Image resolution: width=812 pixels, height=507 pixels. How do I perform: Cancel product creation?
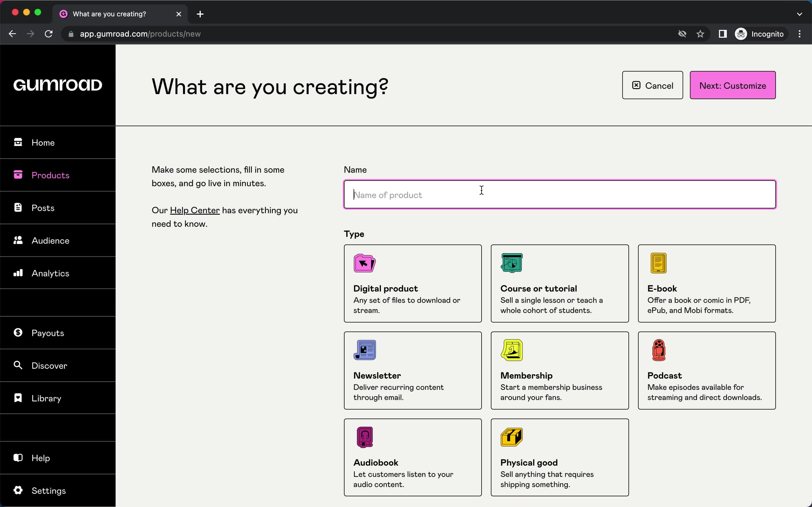pos(652,85)
